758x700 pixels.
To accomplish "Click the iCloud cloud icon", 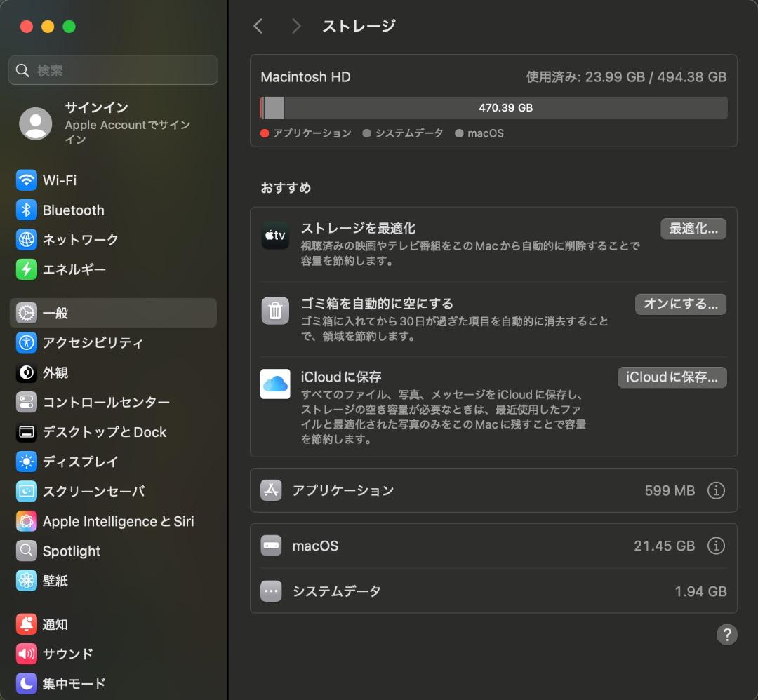I will pos(276,384).
